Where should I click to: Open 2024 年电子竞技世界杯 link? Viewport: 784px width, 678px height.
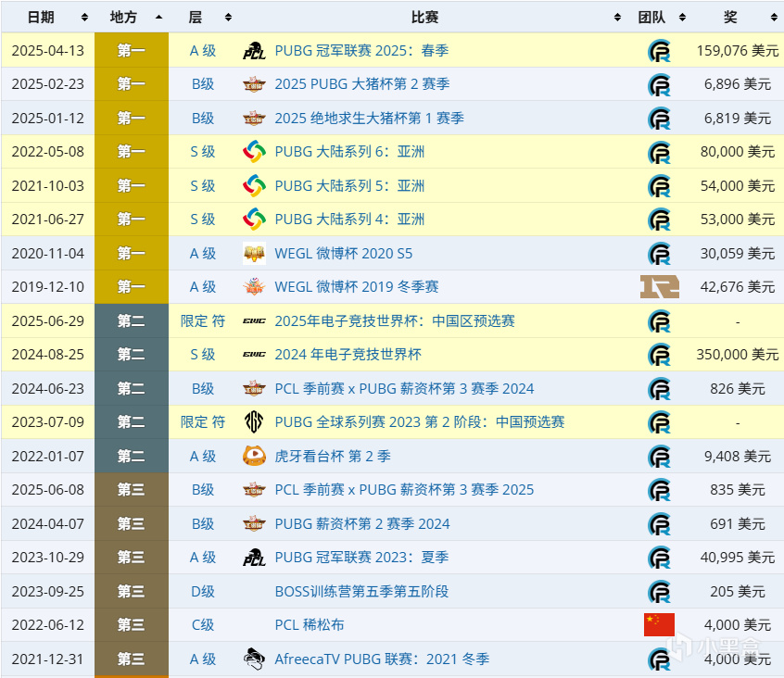(x=348, y=354)
